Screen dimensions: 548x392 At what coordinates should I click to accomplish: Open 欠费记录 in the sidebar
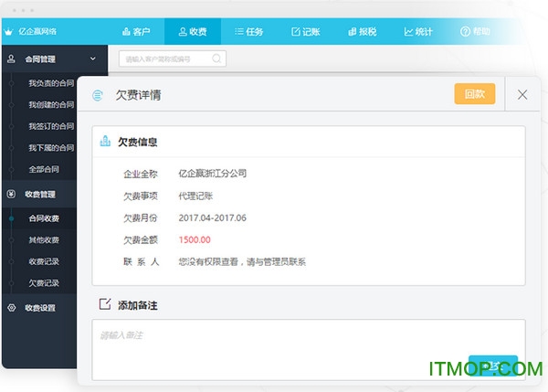pos(44,283)
